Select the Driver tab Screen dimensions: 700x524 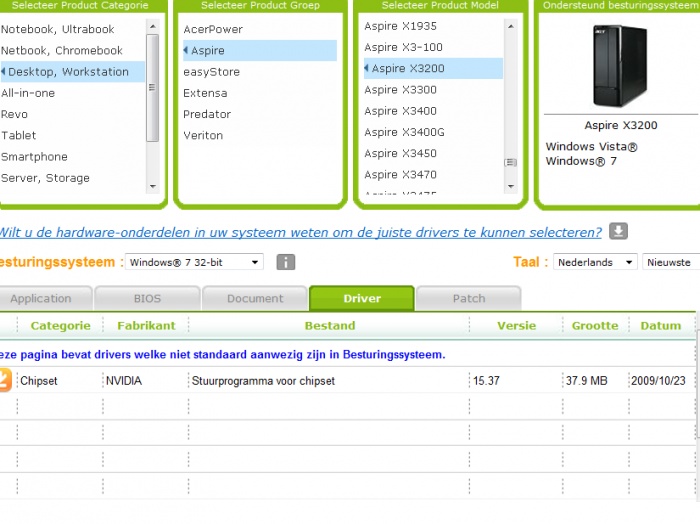click(362, 298)
